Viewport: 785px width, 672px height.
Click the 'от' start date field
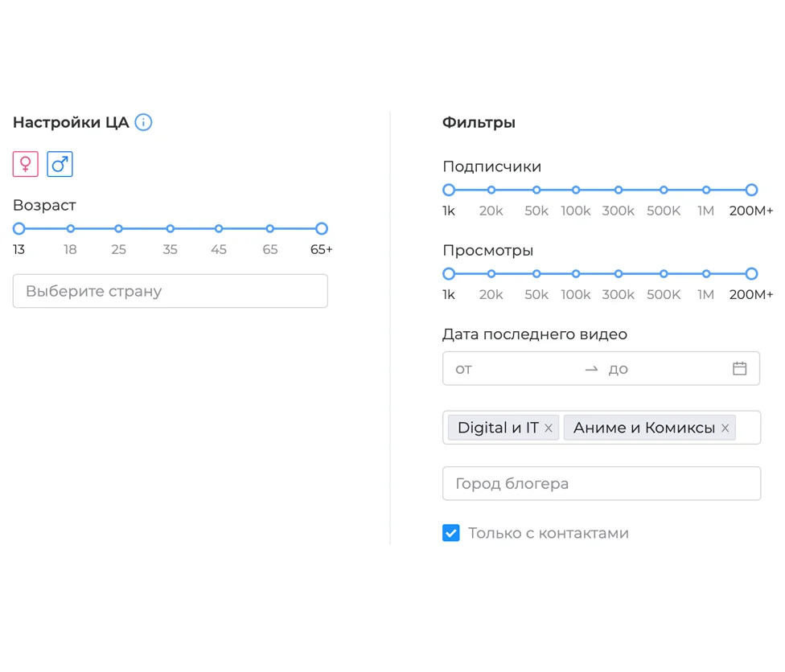[x=515, y=369]
